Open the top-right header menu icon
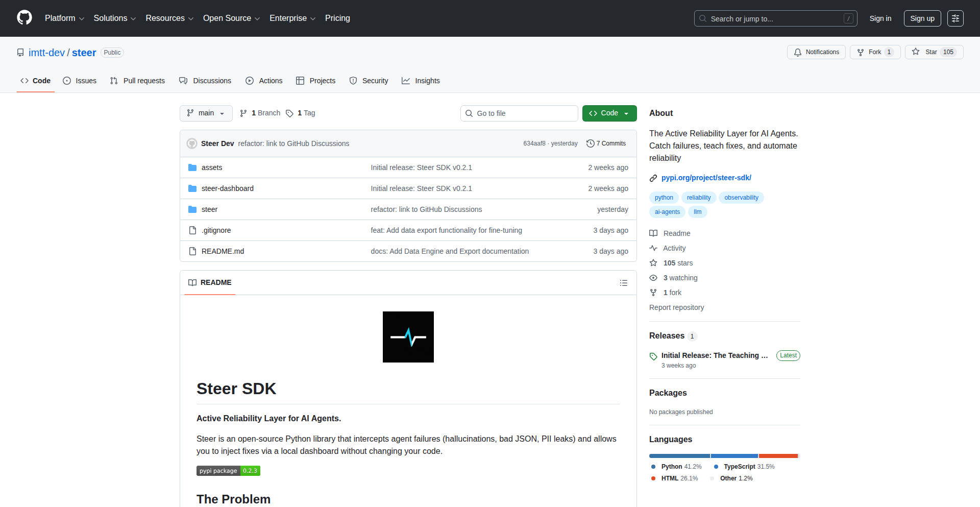Viewport: 980px width, 507px height. click(955, 18)
